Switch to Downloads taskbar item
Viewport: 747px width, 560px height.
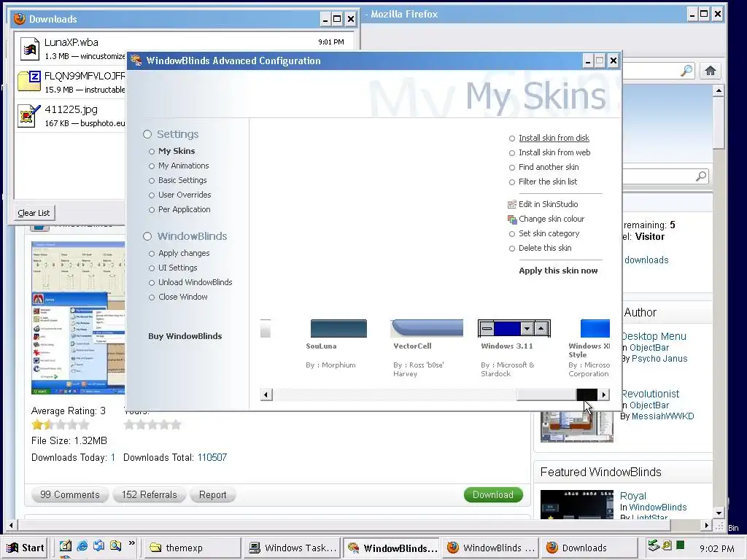click(x=589, y=548)
